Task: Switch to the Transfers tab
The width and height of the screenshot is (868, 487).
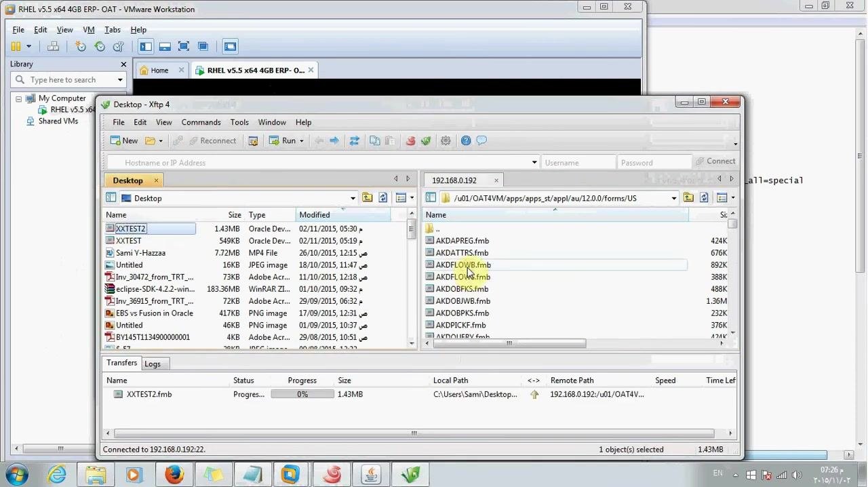Action: click(121, 363)
